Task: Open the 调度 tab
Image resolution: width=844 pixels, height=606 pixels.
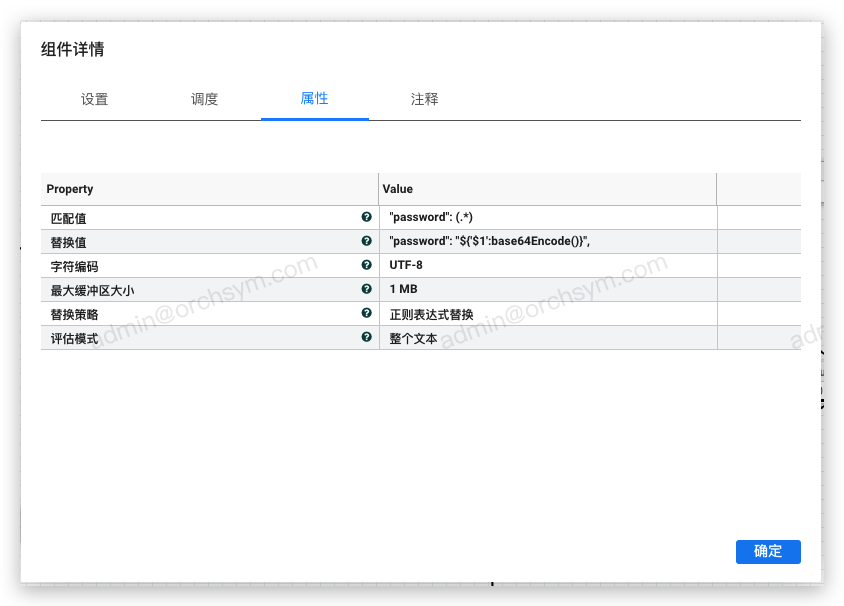Action: pyautogui.click(x=205, y=99)
